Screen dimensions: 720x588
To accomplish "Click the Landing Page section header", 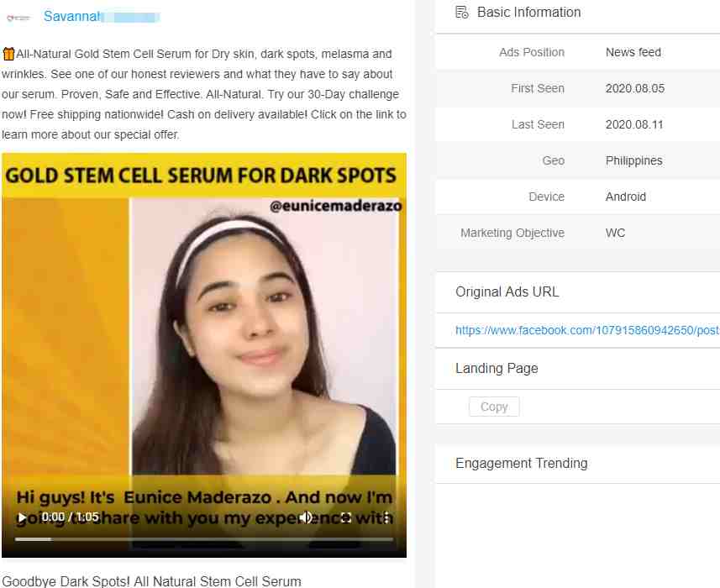I will pos(497,368).
